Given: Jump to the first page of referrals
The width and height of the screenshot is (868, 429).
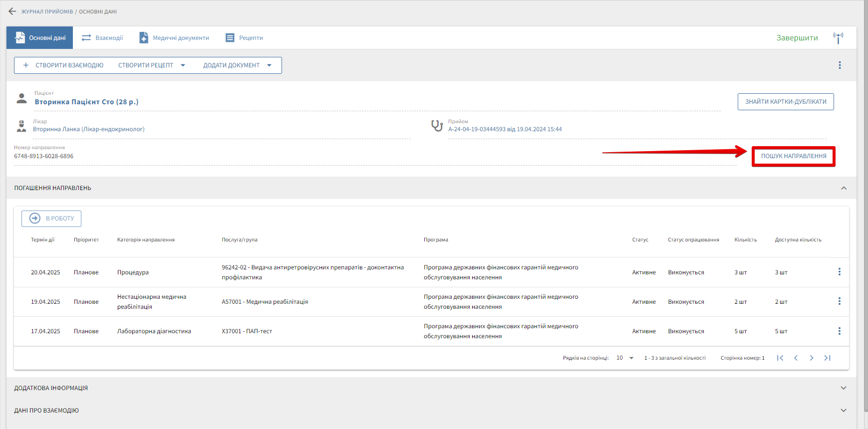Looking at the screenshot, I should 780,358.
